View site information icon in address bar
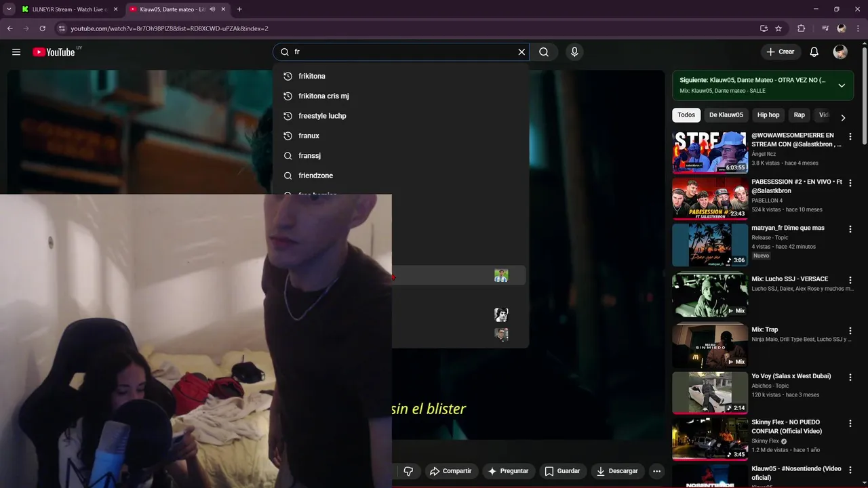The height and width of the screenshot is (488, 868). pos(62,28)
